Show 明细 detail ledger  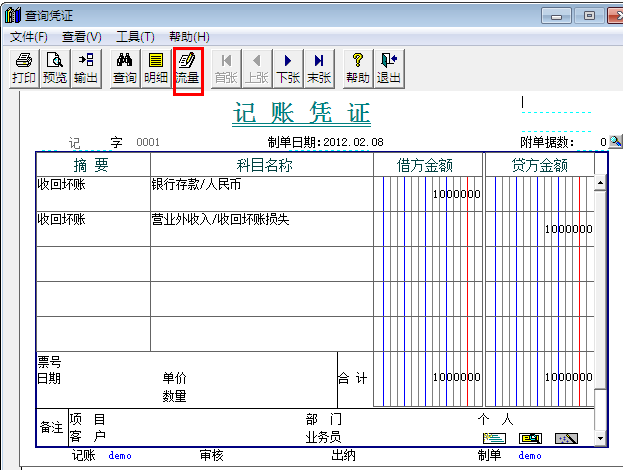[x=156, y=68]
